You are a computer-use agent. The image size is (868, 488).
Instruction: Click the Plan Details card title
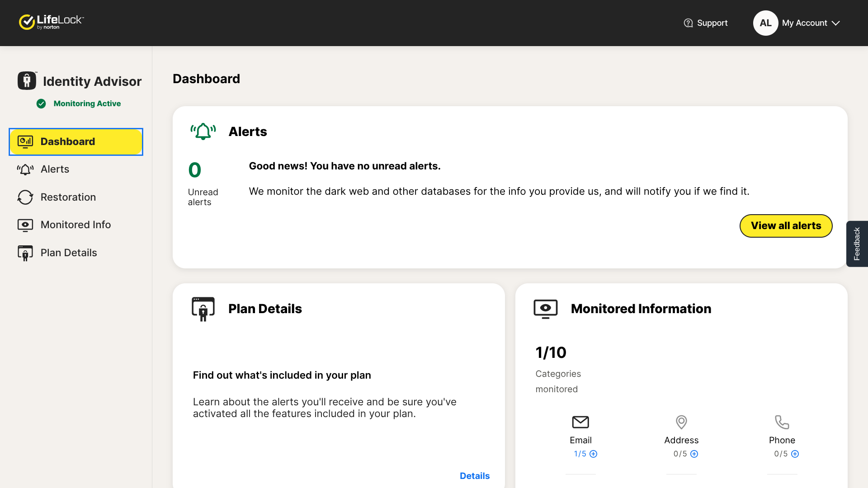265,309
